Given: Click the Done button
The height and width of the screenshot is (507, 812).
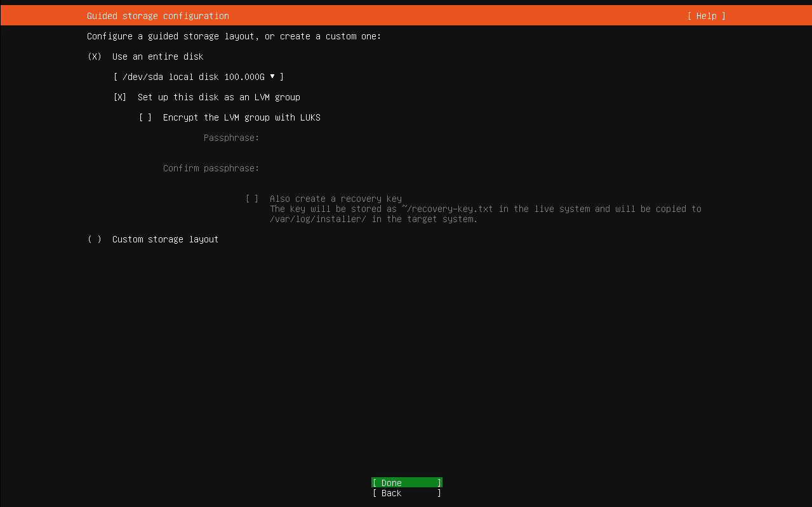Looking at the screenshot, I should pos(406,482).
